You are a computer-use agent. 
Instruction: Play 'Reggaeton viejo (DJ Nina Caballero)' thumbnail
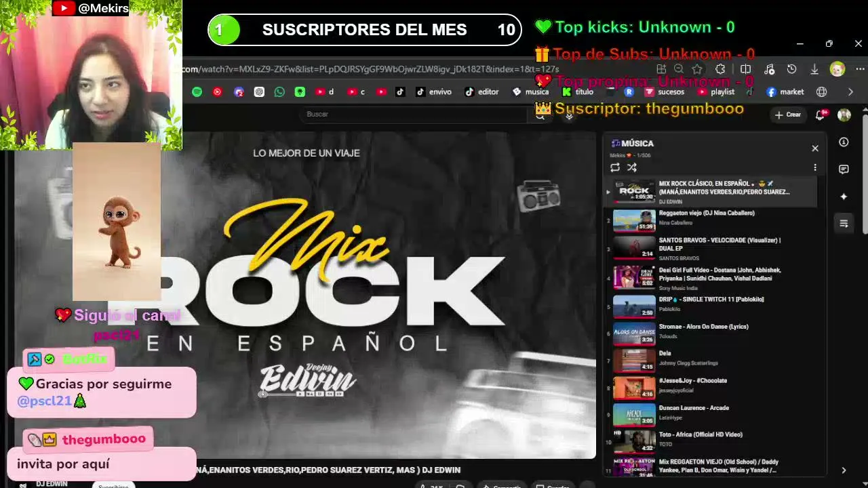[x=634, y=221]
